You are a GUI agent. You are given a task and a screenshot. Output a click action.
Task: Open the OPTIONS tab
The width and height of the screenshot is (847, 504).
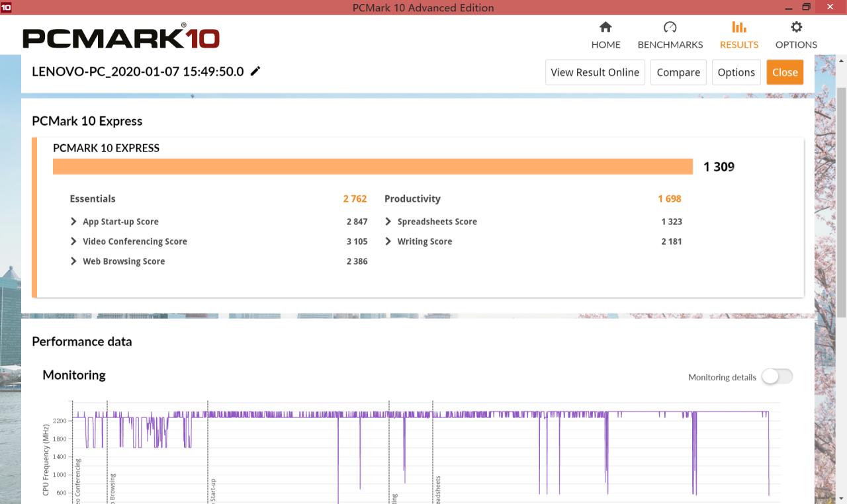click(796, 35)
